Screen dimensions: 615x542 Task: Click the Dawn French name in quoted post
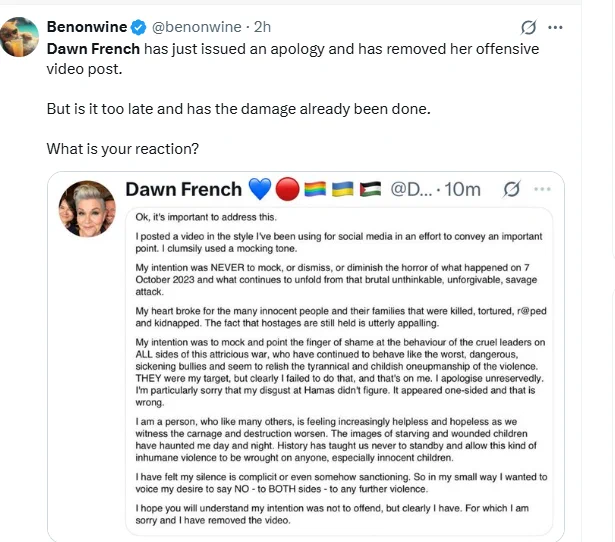[184, 189]
